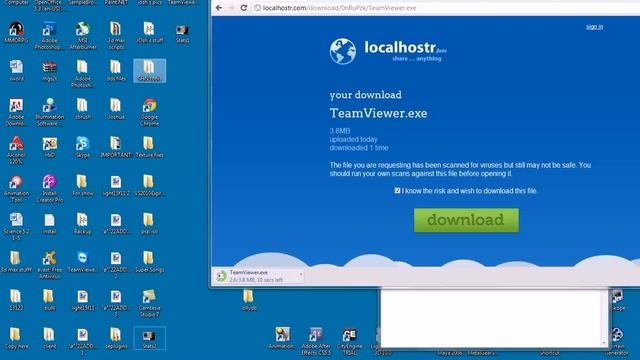
Task: Select the MMORPG desktop shortcut
Action: (x=16, y=33)
